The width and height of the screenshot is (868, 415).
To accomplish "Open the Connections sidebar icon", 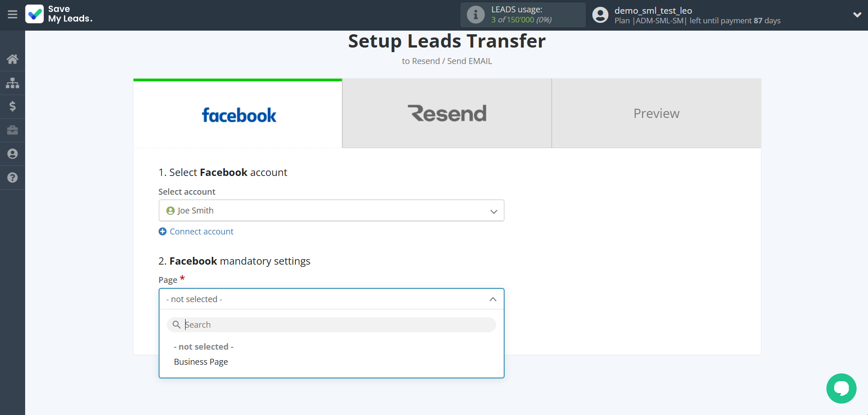I will [12, 83].
